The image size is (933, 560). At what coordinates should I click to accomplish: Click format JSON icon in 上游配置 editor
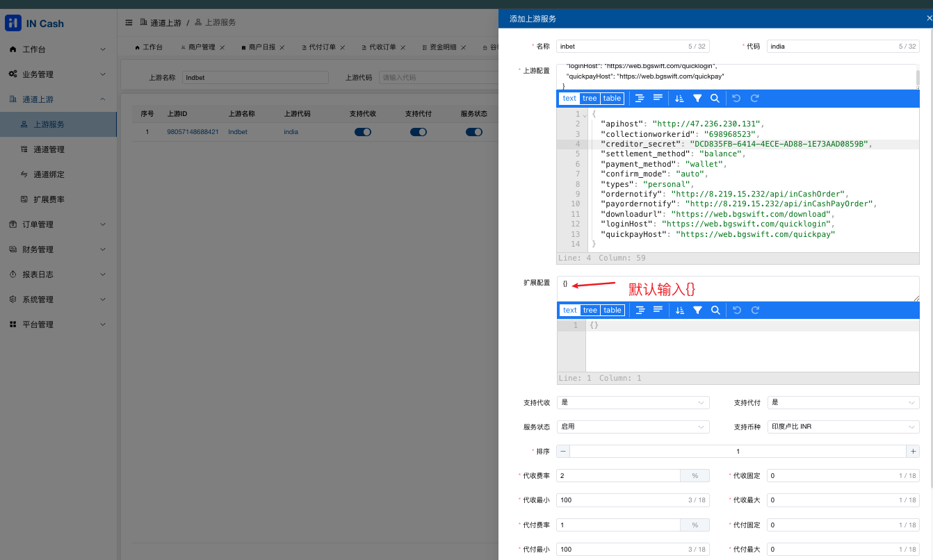(x=640, y=99)
